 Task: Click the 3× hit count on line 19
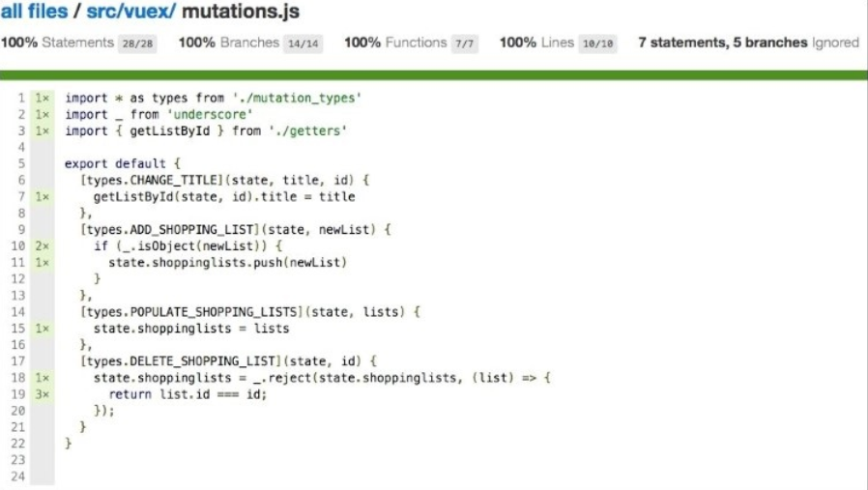coord(43,394)
